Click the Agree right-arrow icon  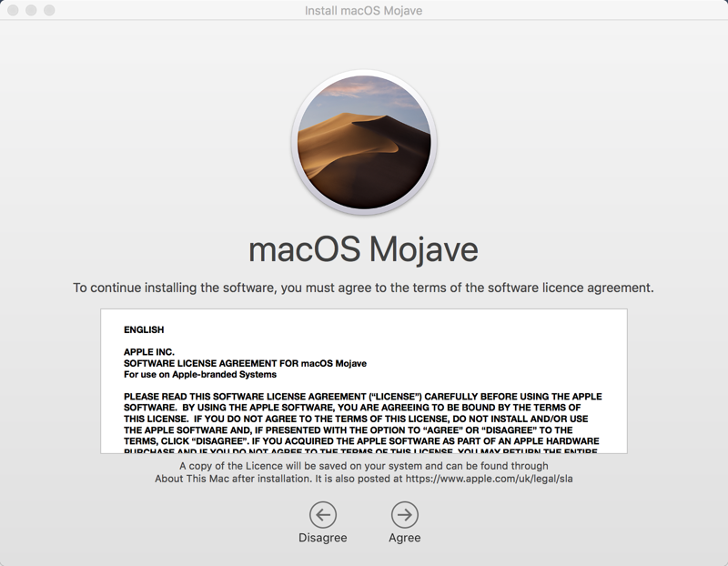tap(404, 515)
